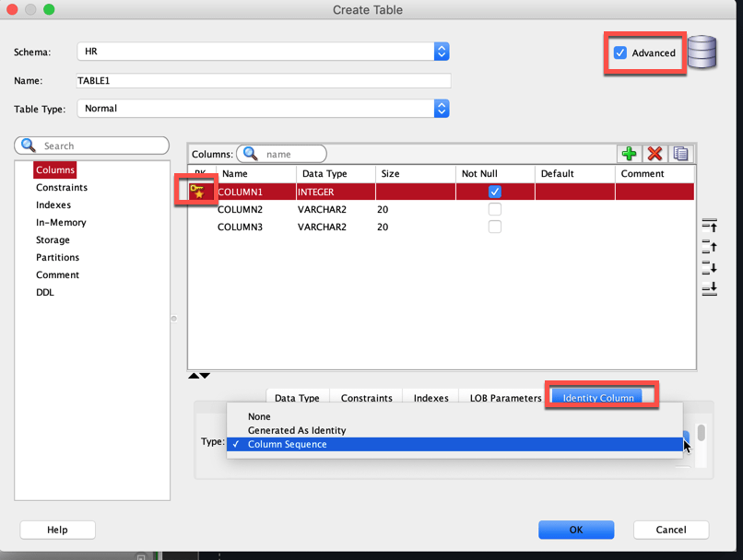Click the Name field containing TABLE1
The image size is (743, 560).
tap(263, 80)
